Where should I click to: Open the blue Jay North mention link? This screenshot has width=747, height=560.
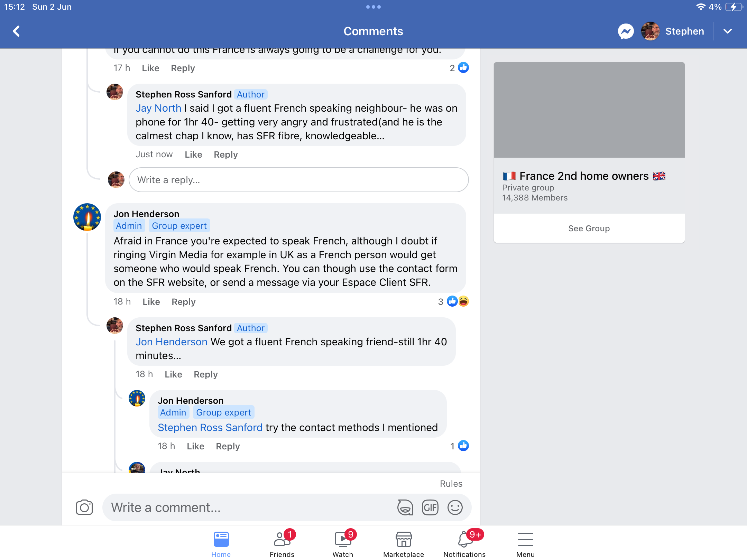tap(158, 108)
